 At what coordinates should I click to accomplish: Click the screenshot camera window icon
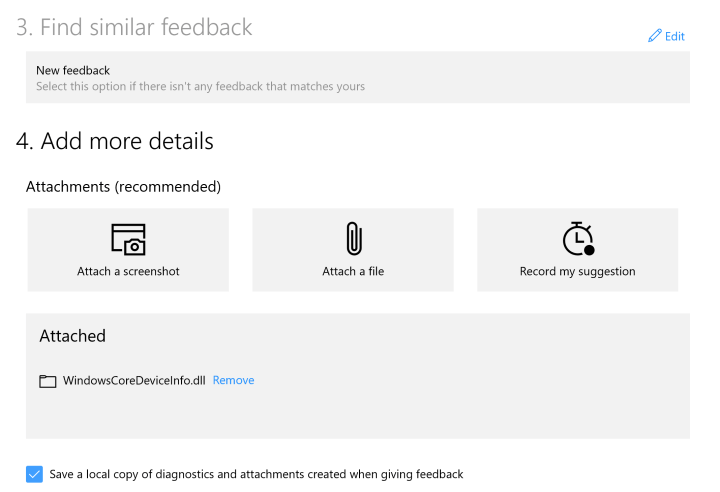128,239
